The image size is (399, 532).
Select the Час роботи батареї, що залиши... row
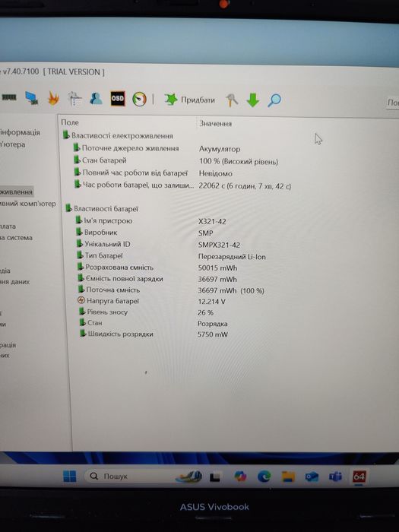pos(135,185)
